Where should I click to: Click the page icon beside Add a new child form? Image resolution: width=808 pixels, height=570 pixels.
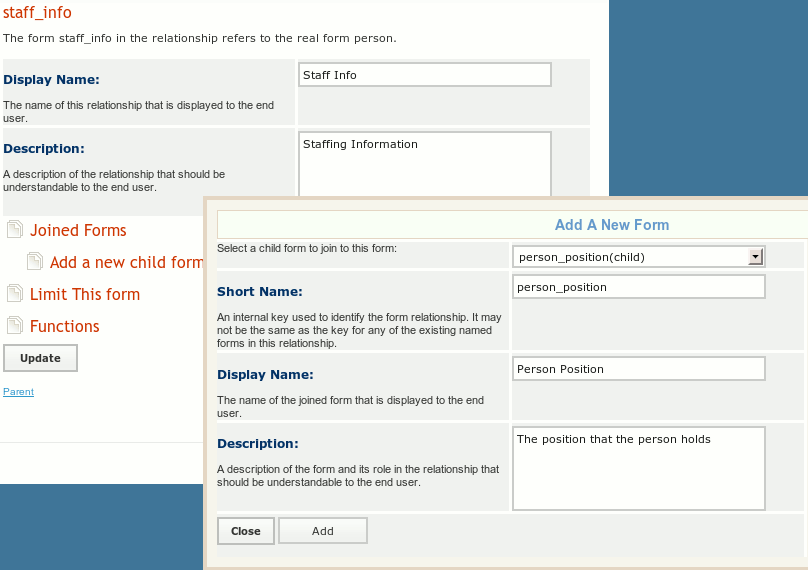tap(35, 261)
